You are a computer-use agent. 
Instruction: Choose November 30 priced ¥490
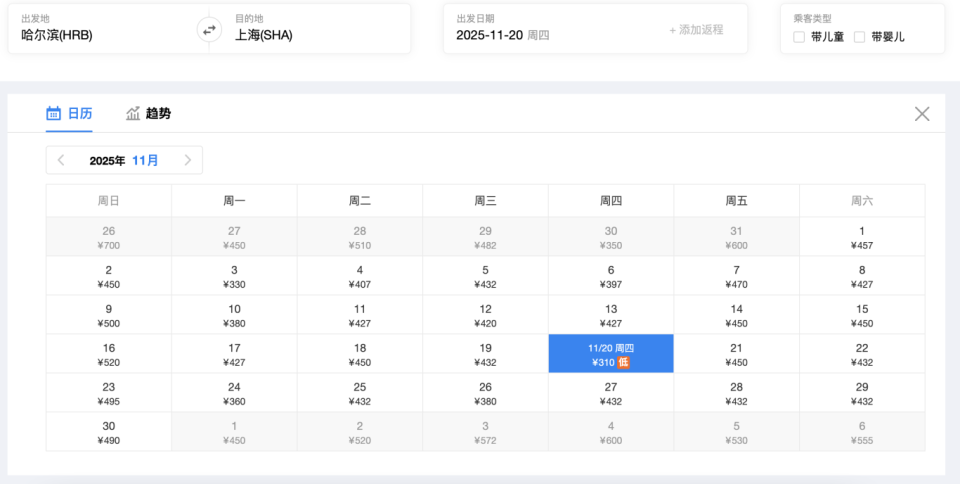(x=108, y=432)
